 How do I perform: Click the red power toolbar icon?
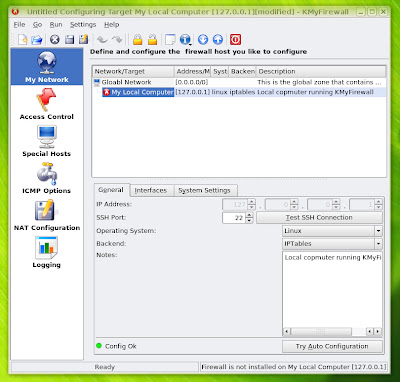click(x=235, y=39)
